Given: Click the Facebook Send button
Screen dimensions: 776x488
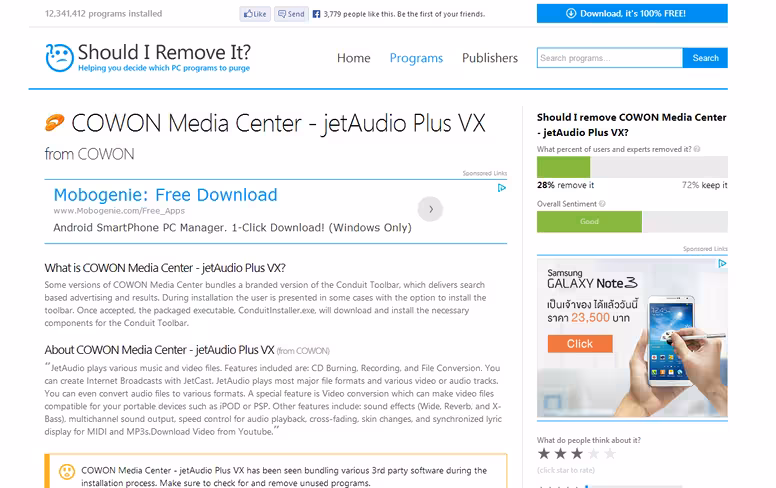Looking at the screenshot, I should (x=291, y=14).
